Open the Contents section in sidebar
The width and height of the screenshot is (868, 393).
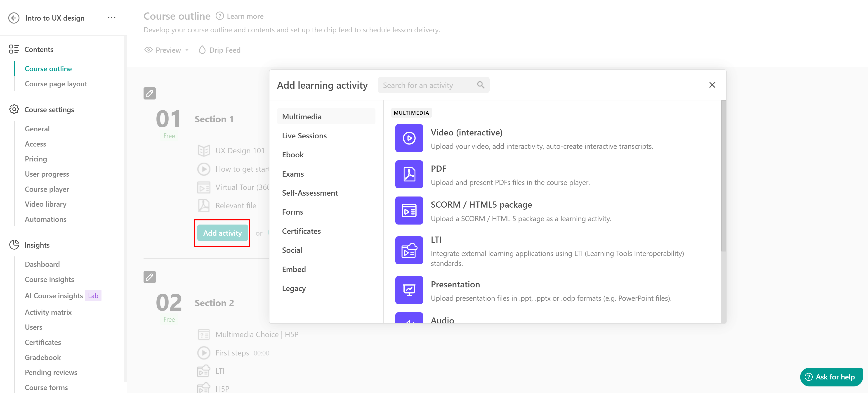(x=39, y=50)
